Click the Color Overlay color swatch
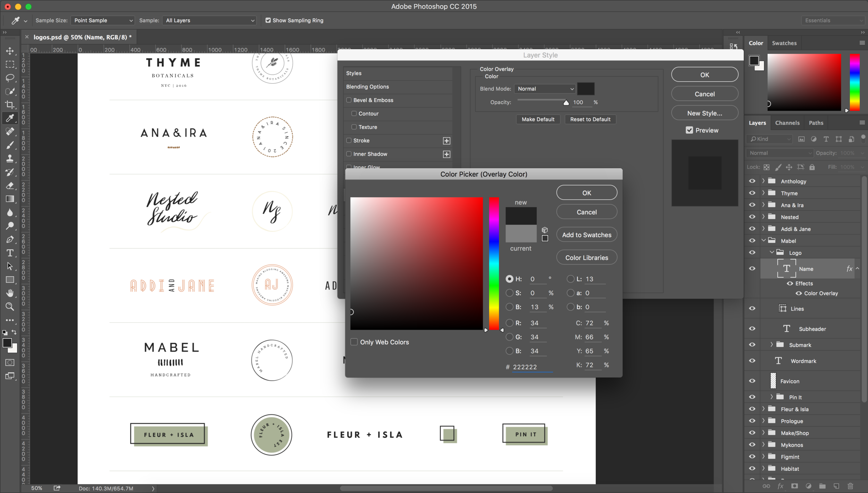Viewport: 868px width, 493px height. click(585, 89)
